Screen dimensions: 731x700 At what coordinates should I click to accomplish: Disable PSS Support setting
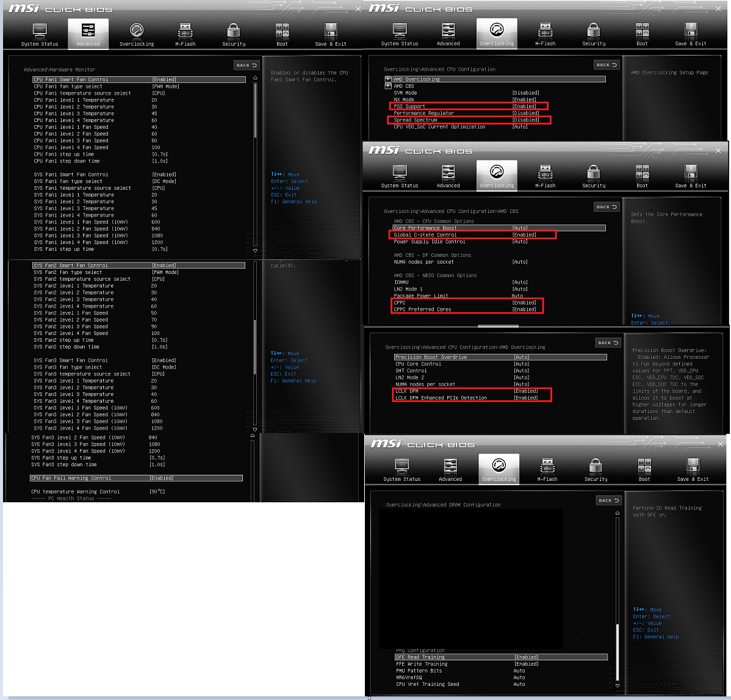pos(469,106)
